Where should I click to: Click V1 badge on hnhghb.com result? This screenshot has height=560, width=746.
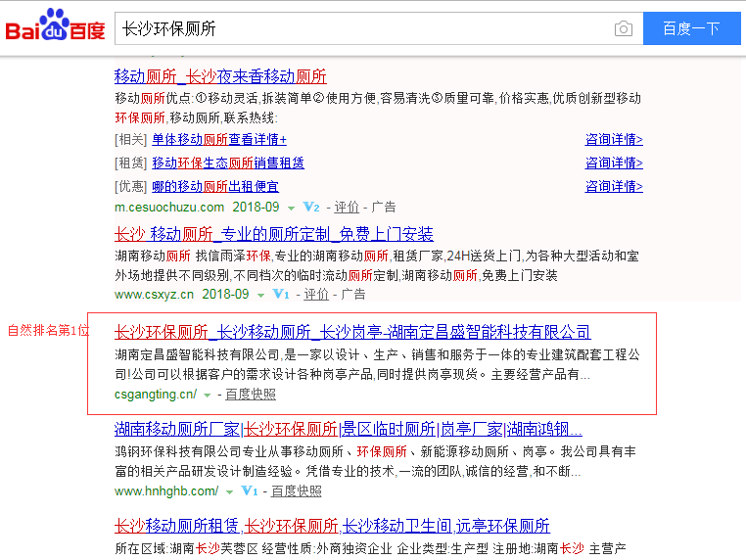click(250, 490)
